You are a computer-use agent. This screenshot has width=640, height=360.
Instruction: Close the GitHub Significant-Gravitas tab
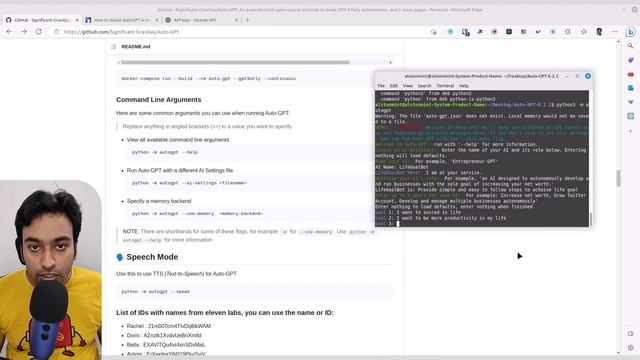coord(77,20)
